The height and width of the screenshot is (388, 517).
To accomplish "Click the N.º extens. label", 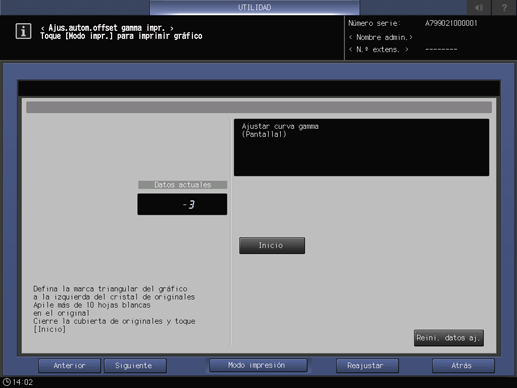I will coord(379,50).
